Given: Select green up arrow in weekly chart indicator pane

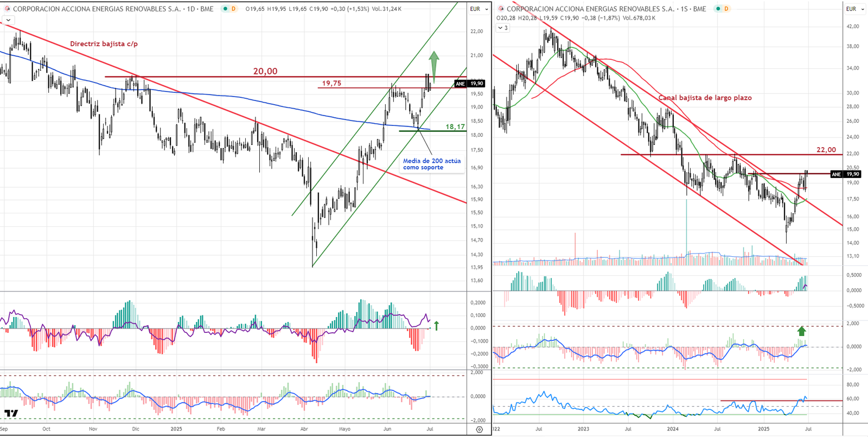Looking at the screenshot, I should [801, 331].
